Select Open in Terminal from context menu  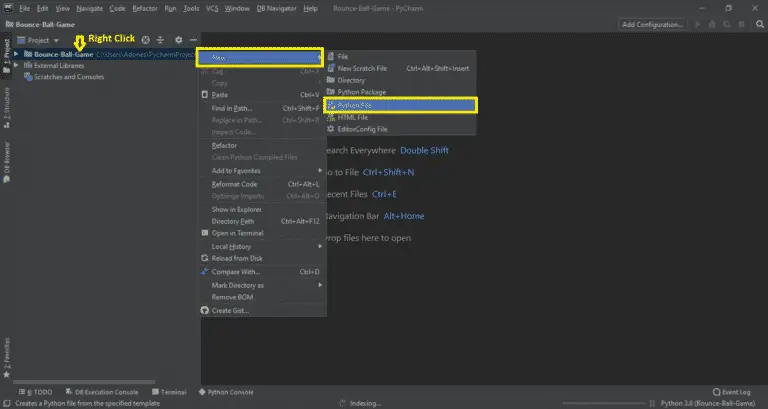[236, 233]
